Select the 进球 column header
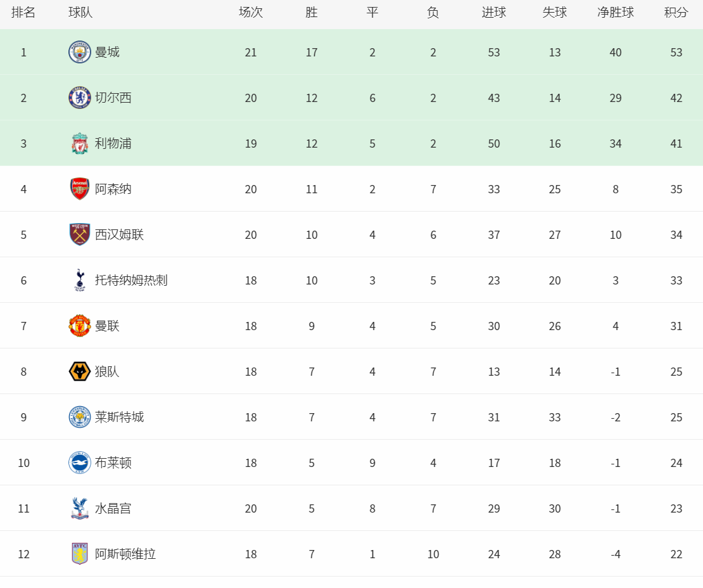The image size is (703, 588). (x=493, y=13)
